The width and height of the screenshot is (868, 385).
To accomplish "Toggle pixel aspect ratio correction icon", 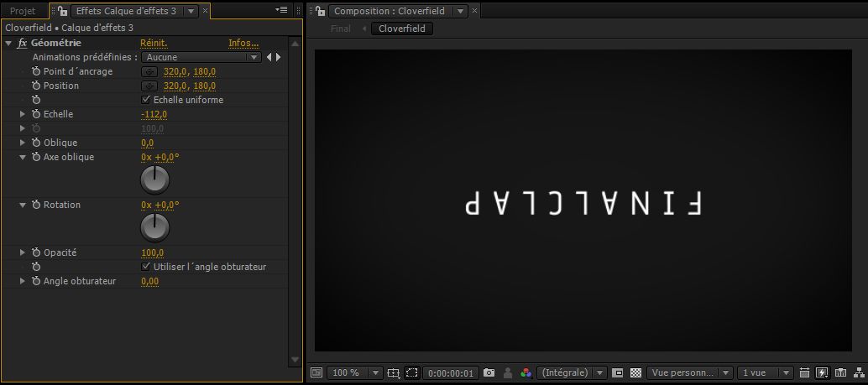I will coord(804,372).
